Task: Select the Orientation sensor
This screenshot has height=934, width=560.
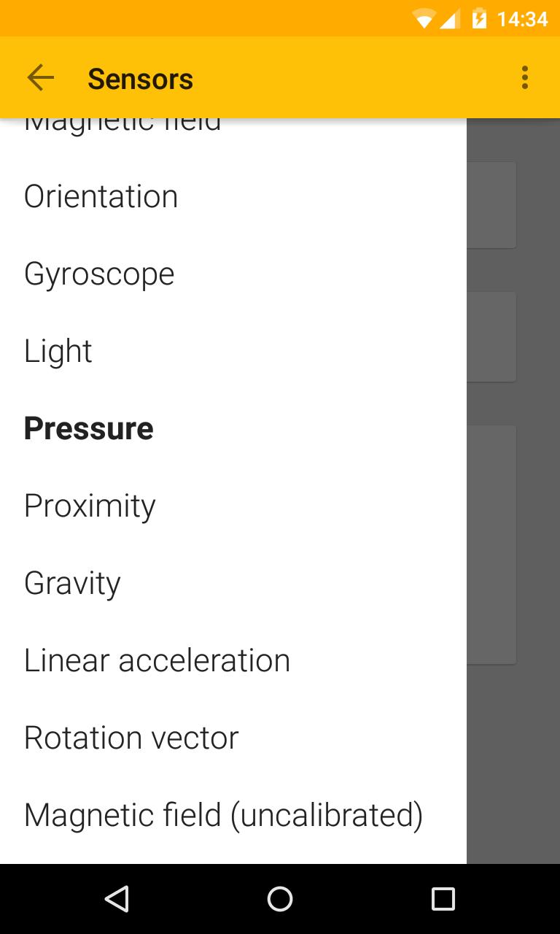Action: point(101,196)
